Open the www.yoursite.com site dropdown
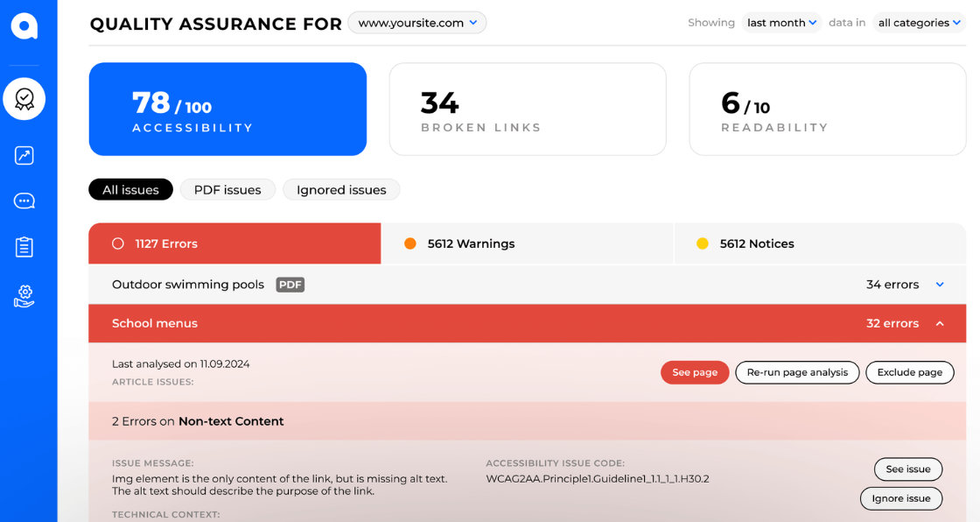 pos(417,23)
